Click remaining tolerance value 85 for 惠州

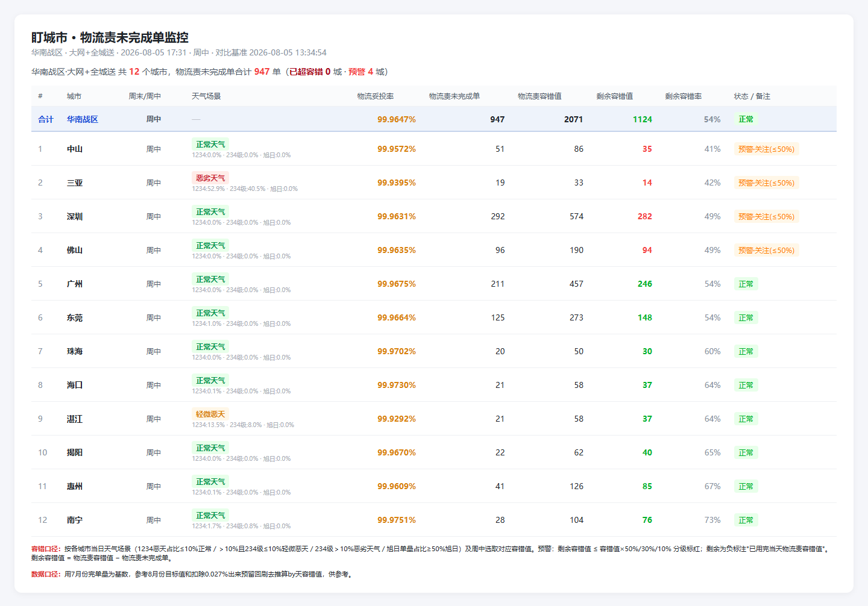click(647, 486)
